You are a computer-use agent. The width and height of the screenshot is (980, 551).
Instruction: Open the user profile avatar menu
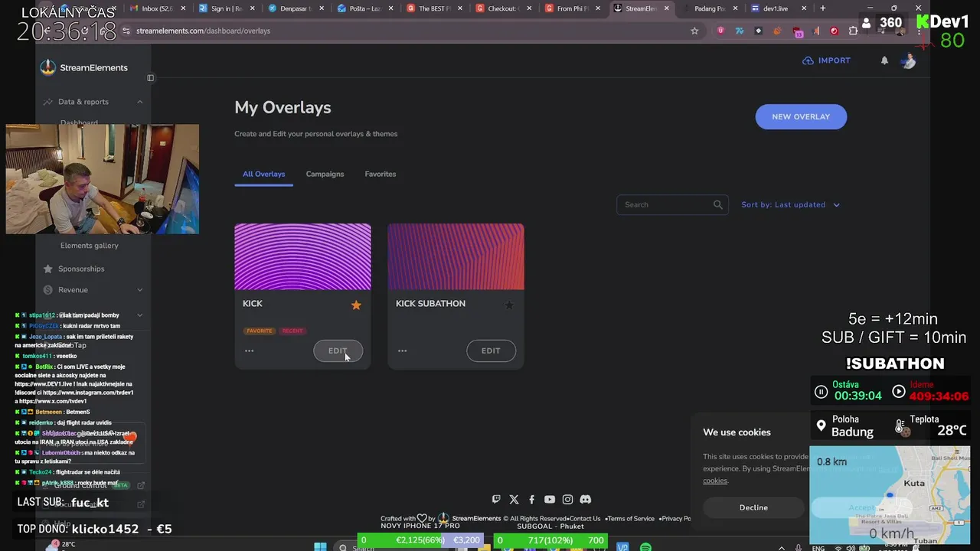[908, 61]
